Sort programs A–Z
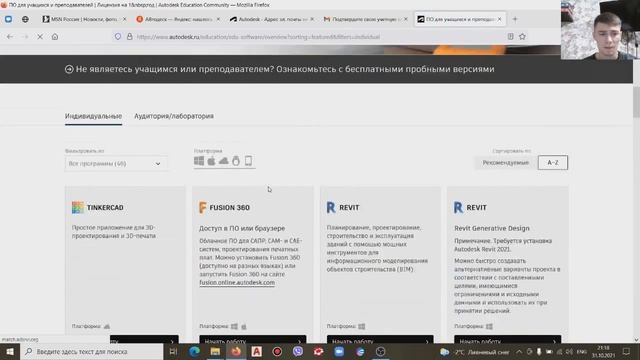This screenshot has width=640, height=360. (553, 162)
